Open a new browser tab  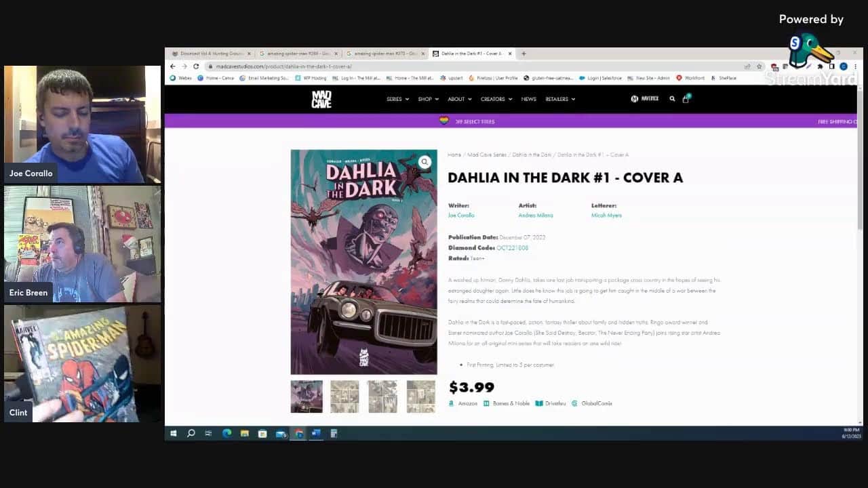[x=524, y=54]
